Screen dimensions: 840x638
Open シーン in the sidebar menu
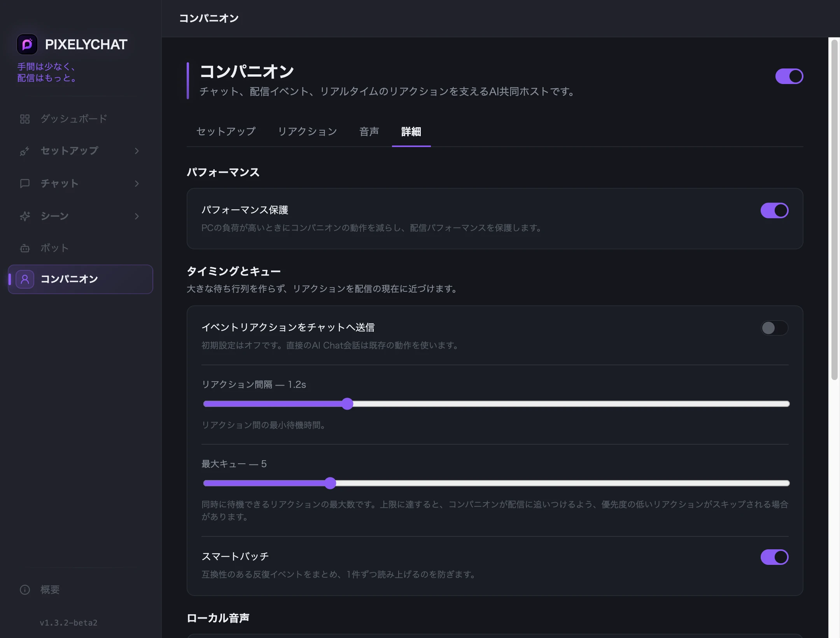pyautogui.click(x=80, y=216)
